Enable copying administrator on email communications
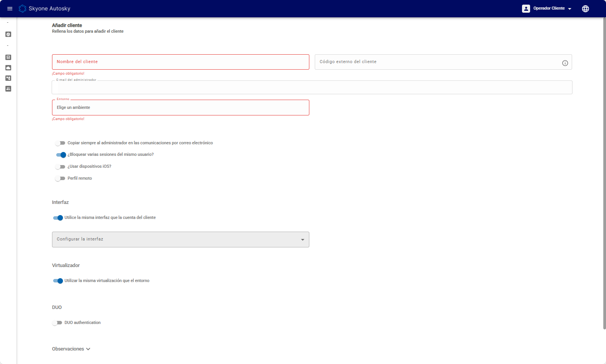The height and width of the screenshot is (364, 606). coord(60,143)
